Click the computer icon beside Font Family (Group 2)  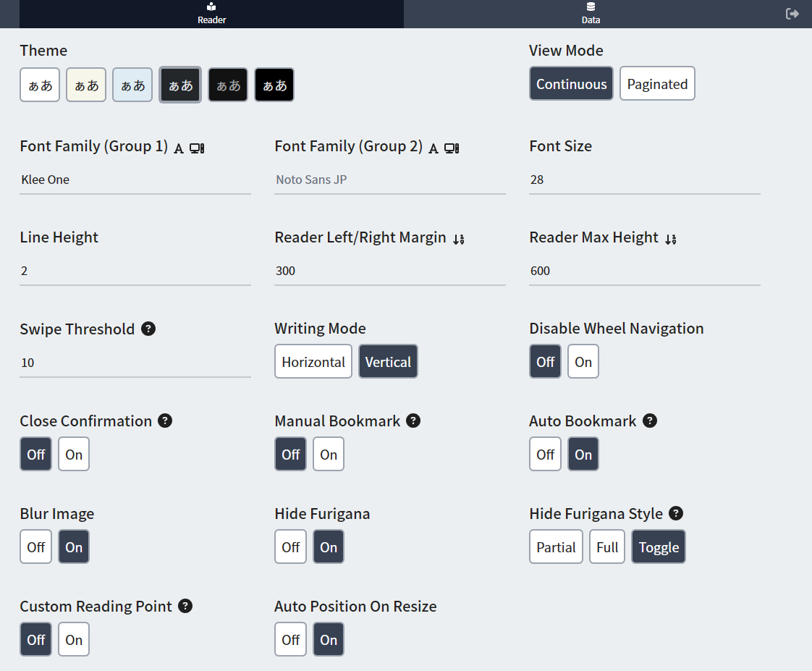[x=452, y=148]
